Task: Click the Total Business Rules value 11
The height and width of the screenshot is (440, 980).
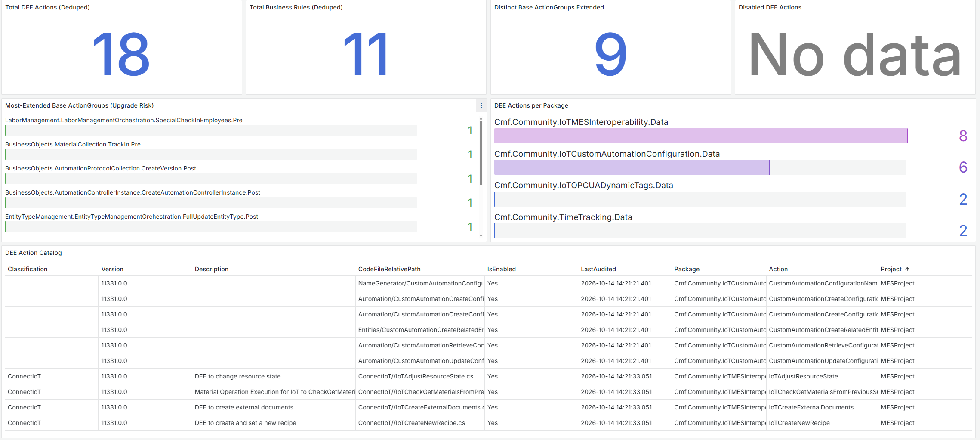Action: pos(366,55)
